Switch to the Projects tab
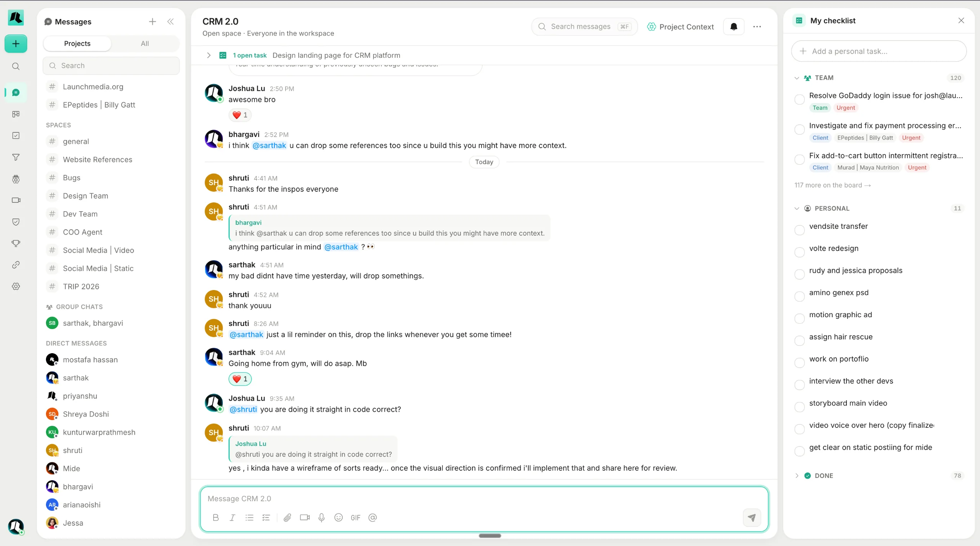The image size is (980, 546). (77, 44)
